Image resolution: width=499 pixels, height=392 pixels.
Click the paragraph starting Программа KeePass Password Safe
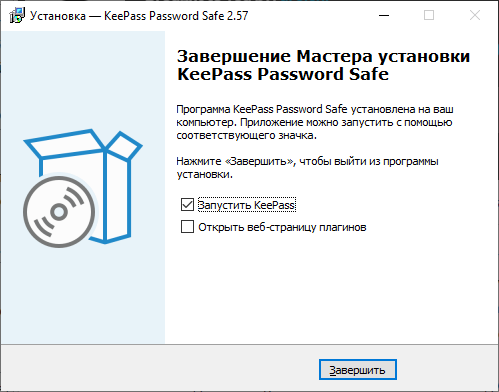tap(315, 122)
